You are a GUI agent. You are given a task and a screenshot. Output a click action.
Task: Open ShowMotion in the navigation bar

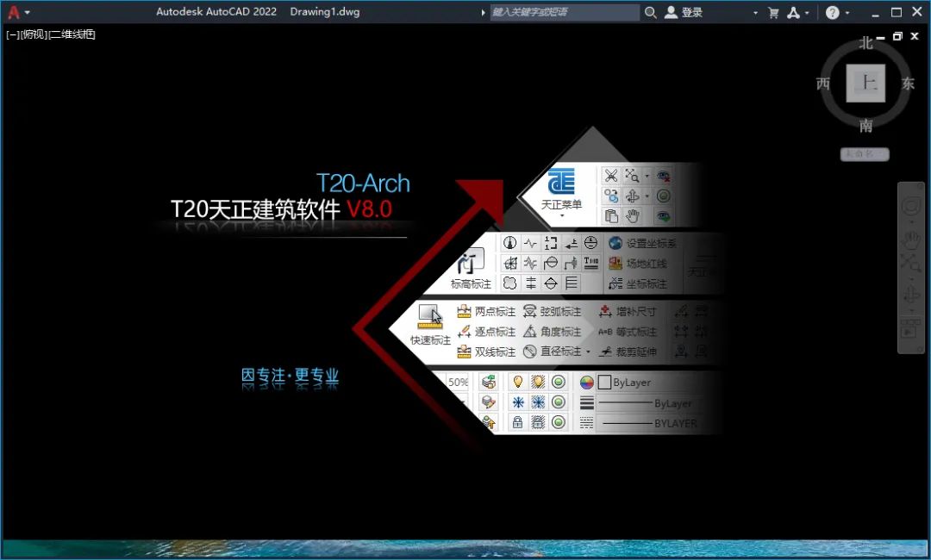[910, 330]
